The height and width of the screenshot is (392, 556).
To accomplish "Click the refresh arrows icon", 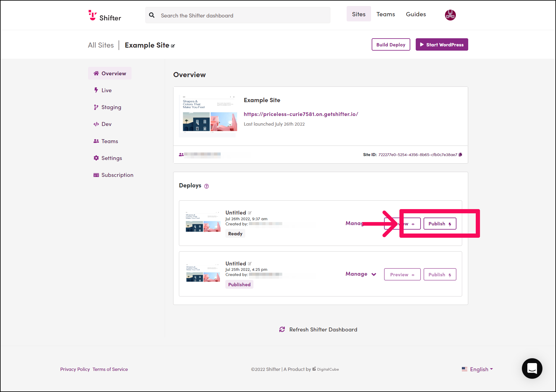I will (x=282, y=329).
